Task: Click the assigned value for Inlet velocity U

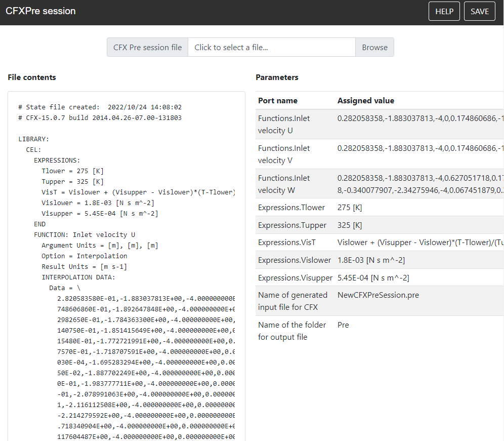Action: coord(421,118)
